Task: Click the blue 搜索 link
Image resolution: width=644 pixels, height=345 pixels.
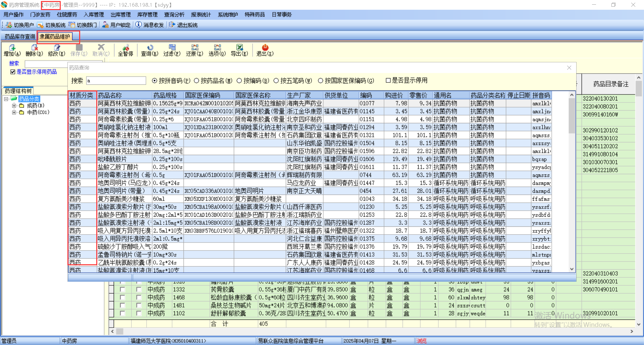Action: click(14, 63)
